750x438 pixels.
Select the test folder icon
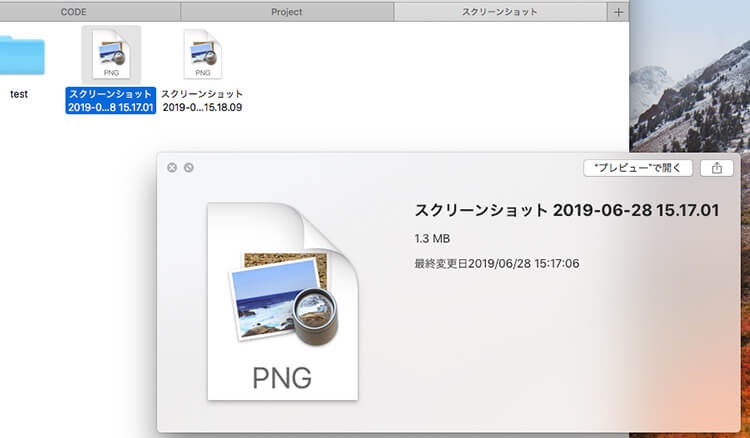coord(22,55)
